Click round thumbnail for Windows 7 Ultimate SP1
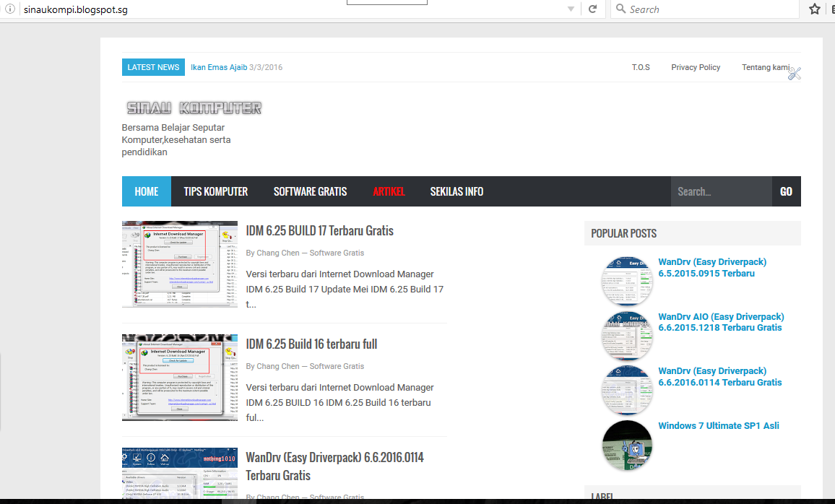 [627, 445]
